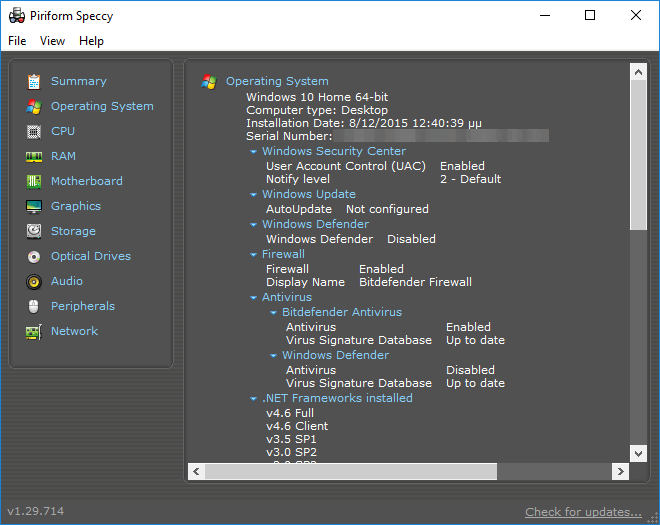Select the text 'Windows 10 Home 64-bit'
Image resolution: width=660 pixels, height=525 pixels.
click(x=317, y=97)
